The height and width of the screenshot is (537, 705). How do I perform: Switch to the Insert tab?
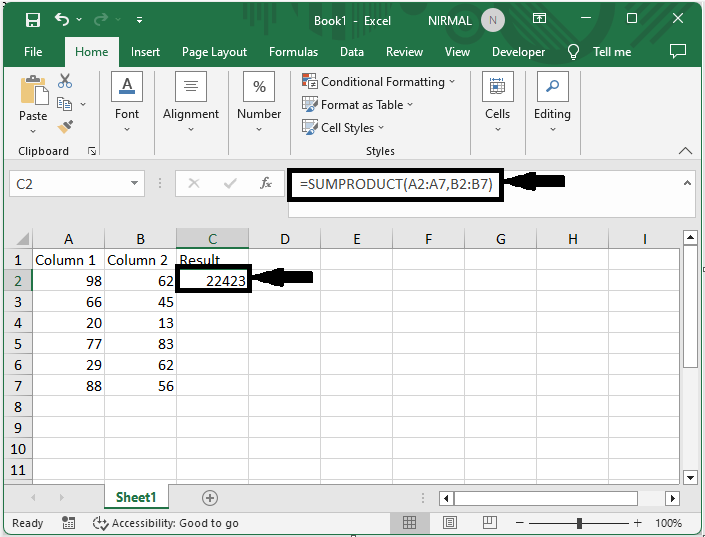[145, 52]
